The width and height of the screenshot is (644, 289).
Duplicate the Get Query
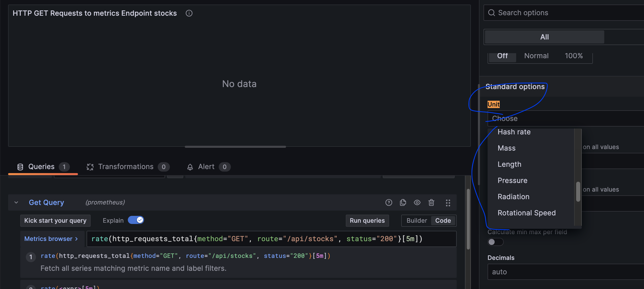coord(403,202)
